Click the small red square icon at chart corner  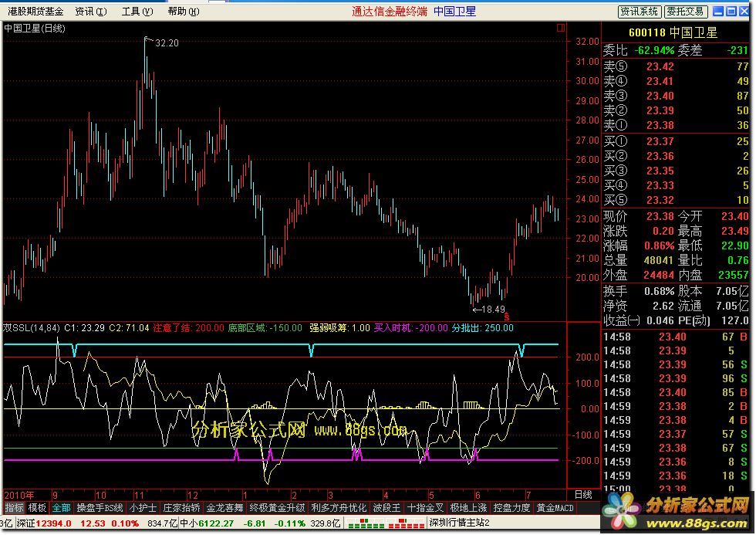coord(560,28)
